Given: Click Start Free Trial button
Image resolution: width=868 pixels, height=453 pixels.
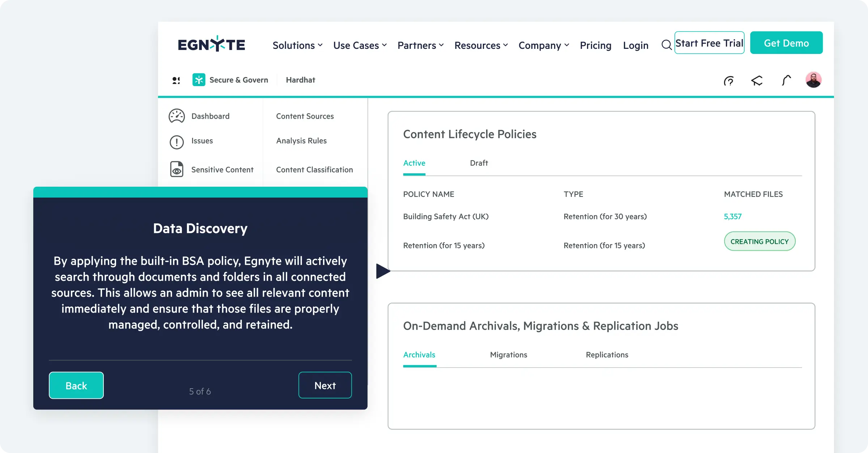Looking at the screenshot, I should pos(709,43).
